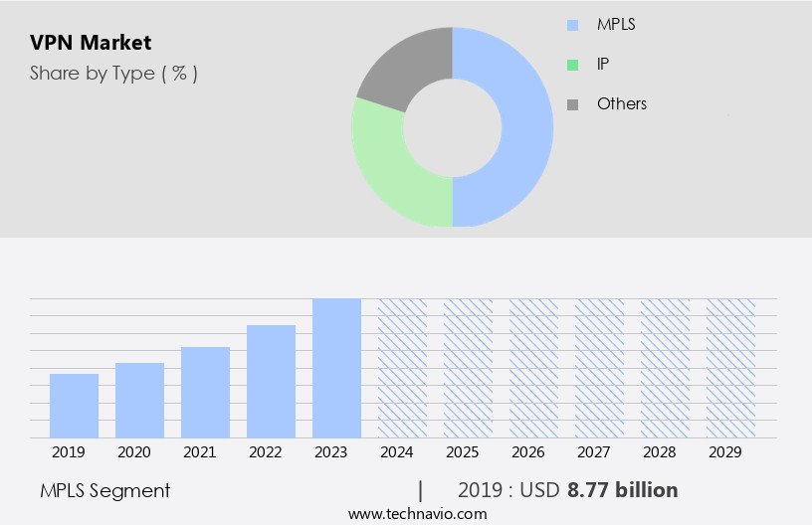
Task: Select the 2022 bar
Action: coord(271,381)
